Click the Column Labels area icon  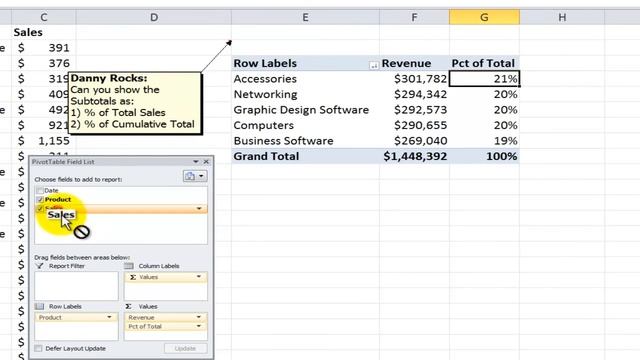coord(129,266)
